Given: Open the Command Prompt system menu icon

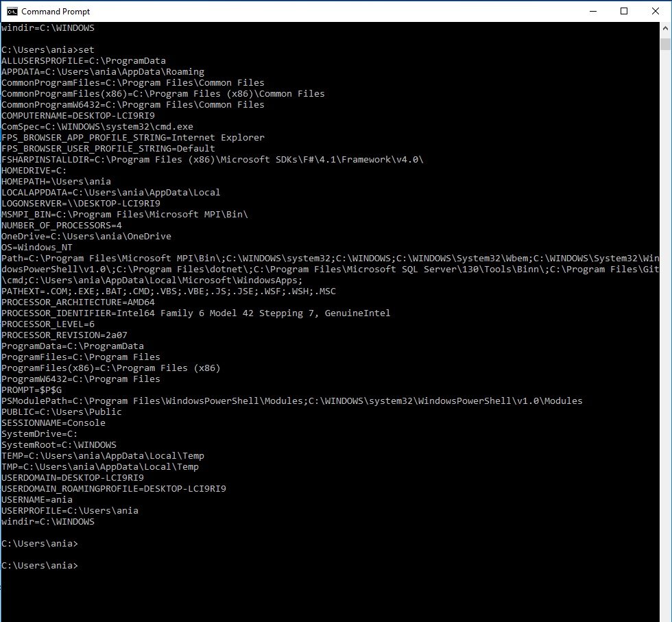Looking at the screenshot, I should [x=12, y=11].
